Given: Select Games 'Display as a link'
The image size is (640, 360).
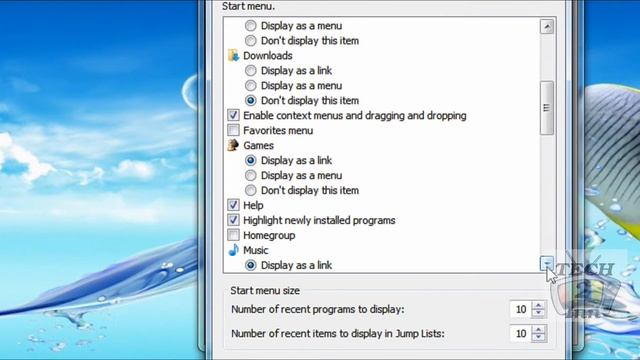Looking at the screenshot, I should [251, 160].
